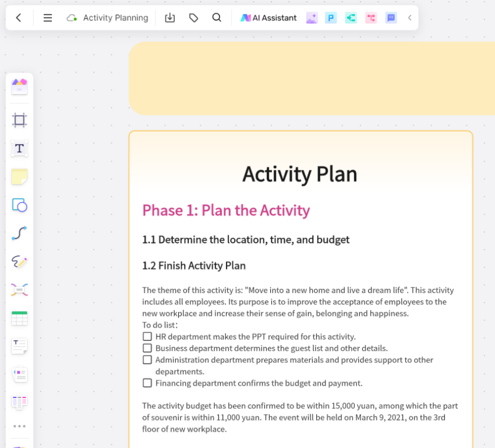This screenshot has height=448, width=495.
Task: Select the mind map tool in sidebar
Action: [x=20, y=290]
